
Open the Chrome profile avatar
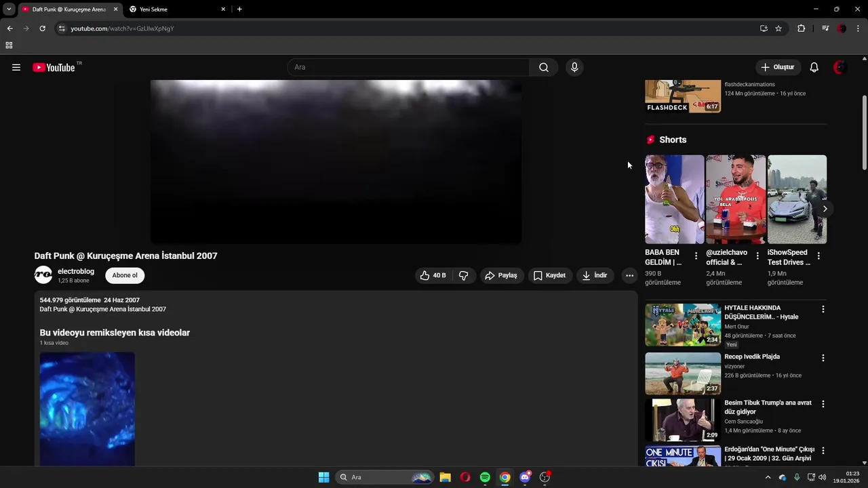(x=842, y=28)
